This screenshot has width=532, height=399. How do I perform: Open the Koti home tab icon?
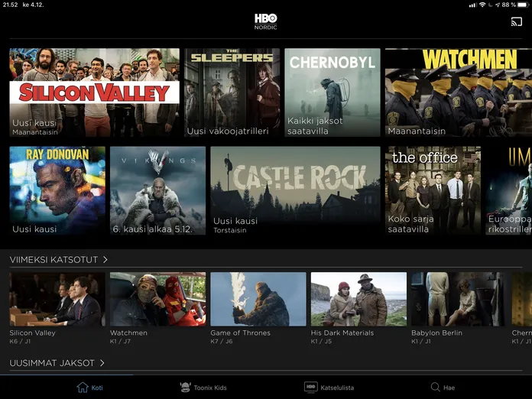[83, 388]
